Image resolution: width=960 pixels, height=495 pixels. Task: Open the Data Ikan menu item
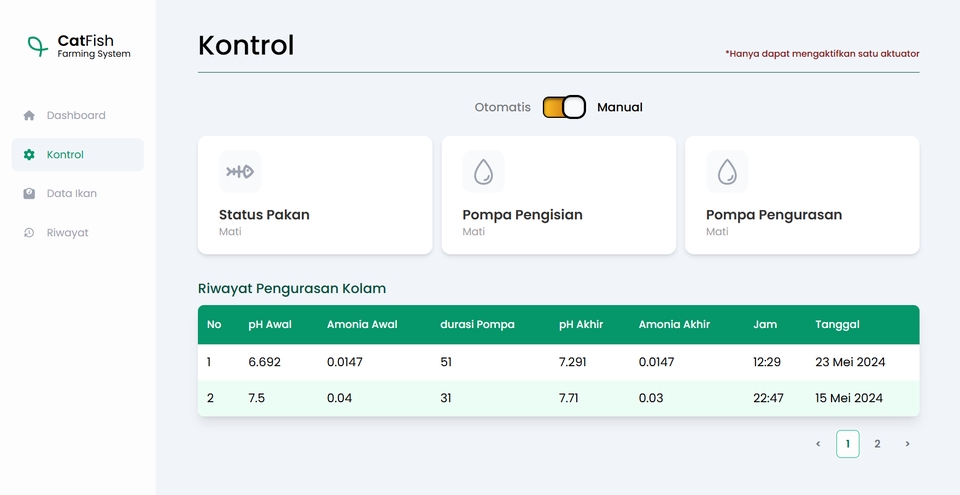point(72,194)
